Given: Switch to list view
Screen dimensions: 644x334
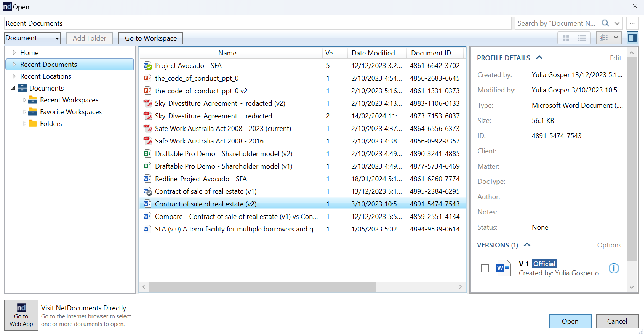Looking at the screenshot, I should [x=582, y=38].
